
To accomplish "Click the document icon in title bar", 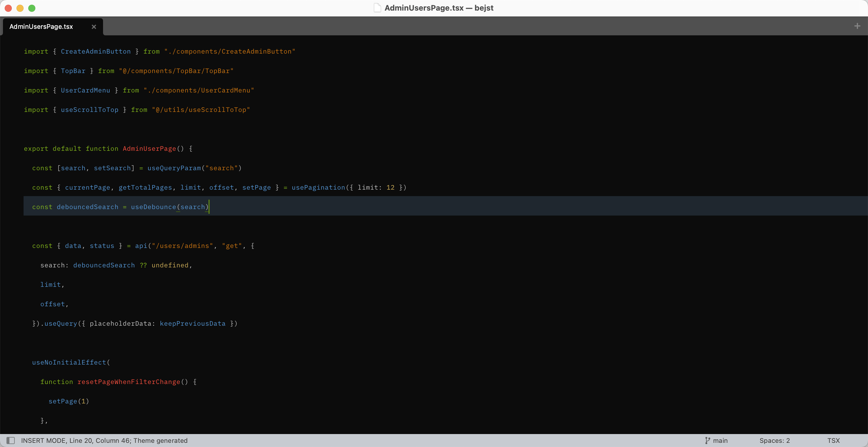I will (x=377, y=8).
